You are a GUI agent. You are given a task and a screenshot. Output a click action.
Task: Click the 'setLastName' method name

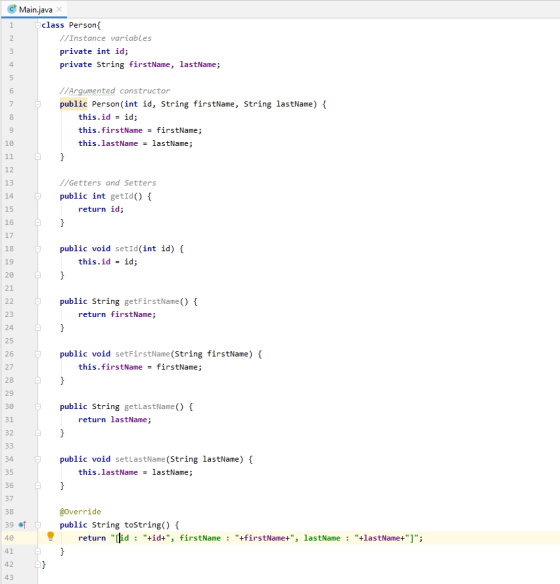pos(140,459)
